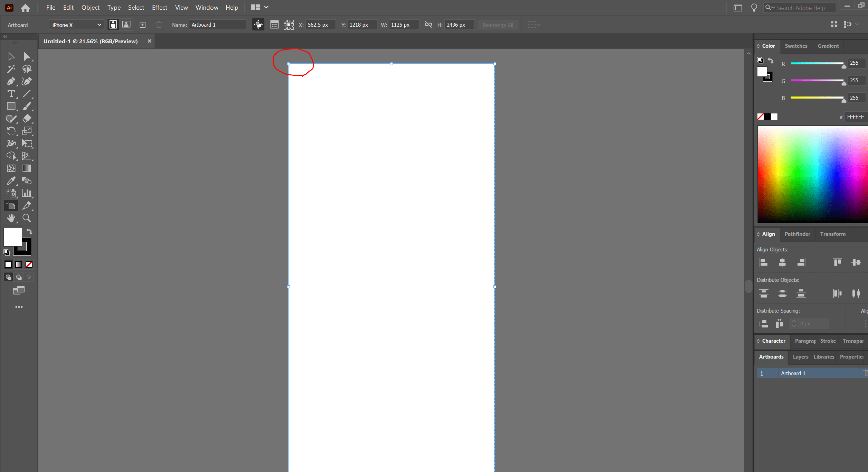The image size is (868, 472).
Task: Select the Hand tool
Action: pos(11,218)
